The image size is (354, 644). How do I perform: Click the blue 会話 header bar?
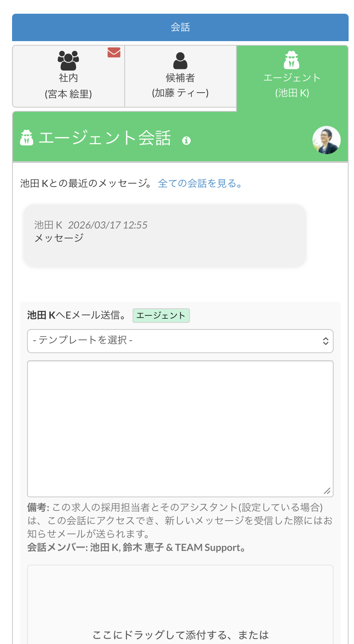[180, 27]
